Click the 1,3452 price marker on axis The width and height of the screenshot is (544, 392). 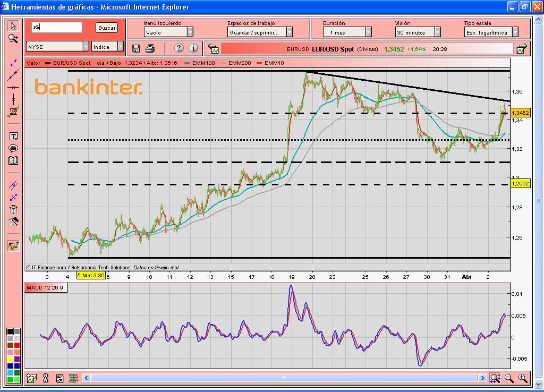520,113
